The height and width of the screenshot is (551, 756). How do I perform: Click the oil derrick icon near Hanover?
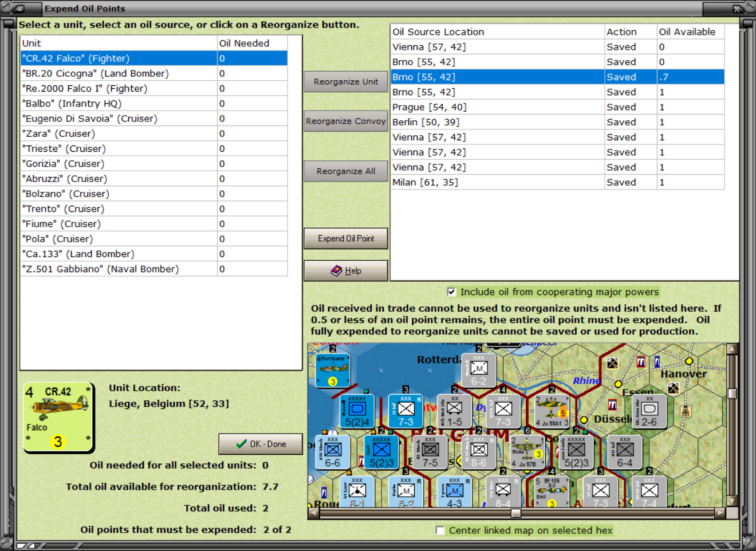coord(685,411)
